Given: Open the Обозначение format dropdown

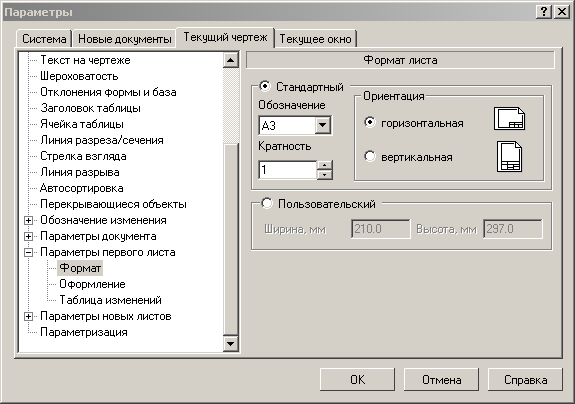Looking at the screenshot, I should [323, 125].
